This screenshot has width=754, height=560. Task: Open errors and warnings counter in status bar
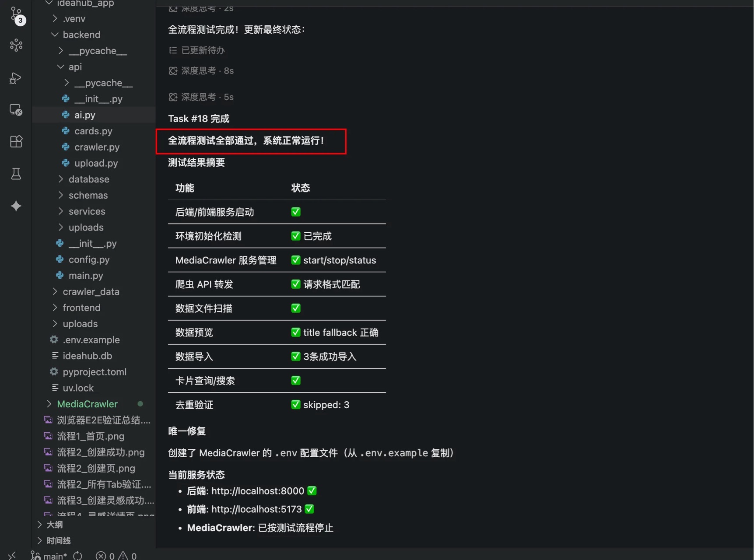click(x=116, y=556)
